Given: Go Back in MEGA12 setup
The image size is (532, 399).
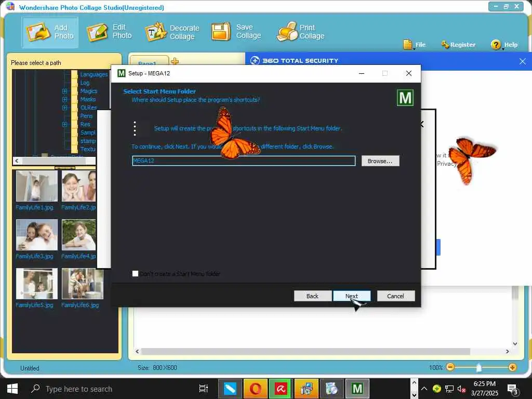Looking at the screenshot, I should pyautogui.click(x=312, y=296).
